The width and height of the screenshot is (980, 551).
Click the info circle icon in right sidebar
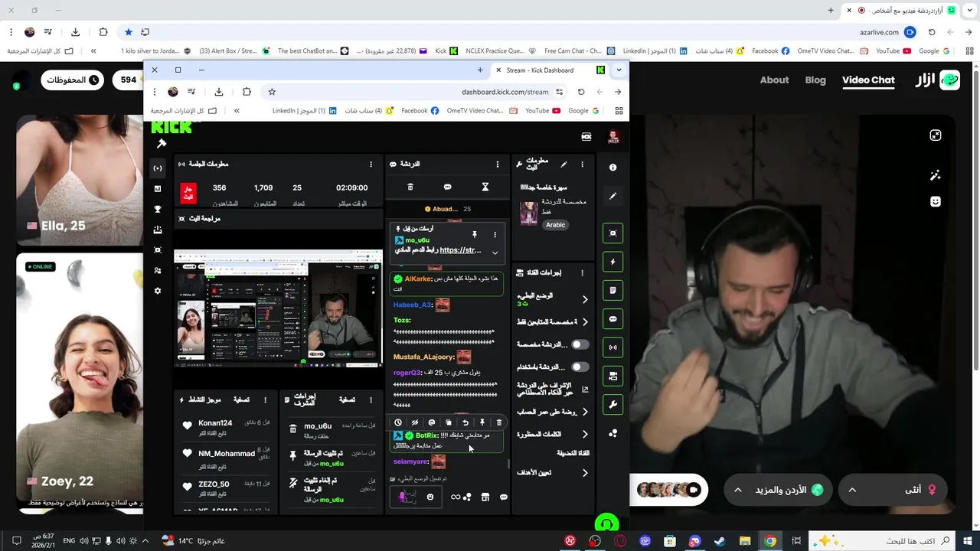[612, 167]
